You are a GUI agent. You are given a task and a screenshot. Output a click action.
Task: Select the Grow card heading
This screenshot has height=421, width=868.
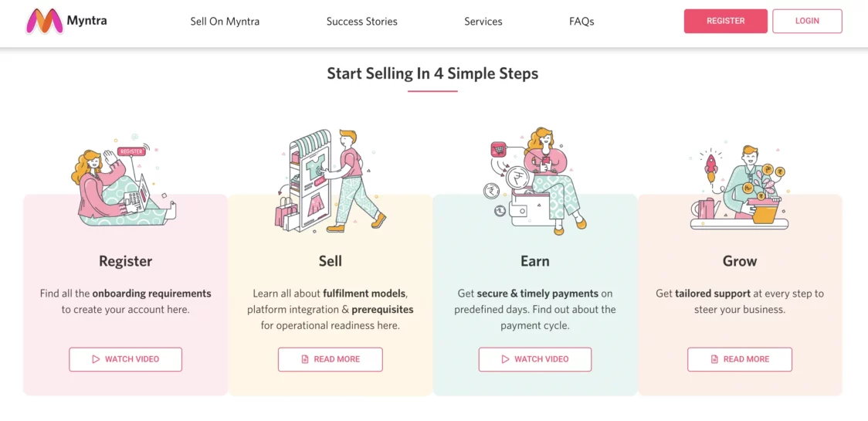(x=740, y=261)
